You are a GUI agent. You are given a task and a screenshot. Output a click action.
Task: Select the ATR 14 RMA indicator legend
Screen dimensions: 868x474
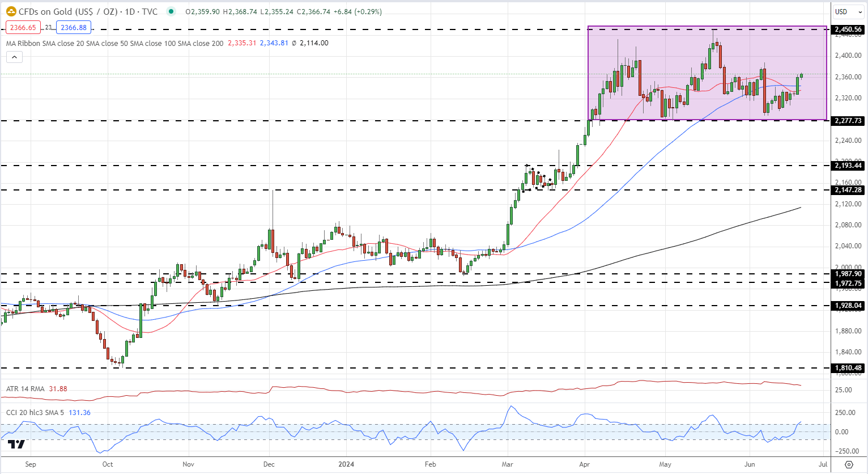click(25, 389)
